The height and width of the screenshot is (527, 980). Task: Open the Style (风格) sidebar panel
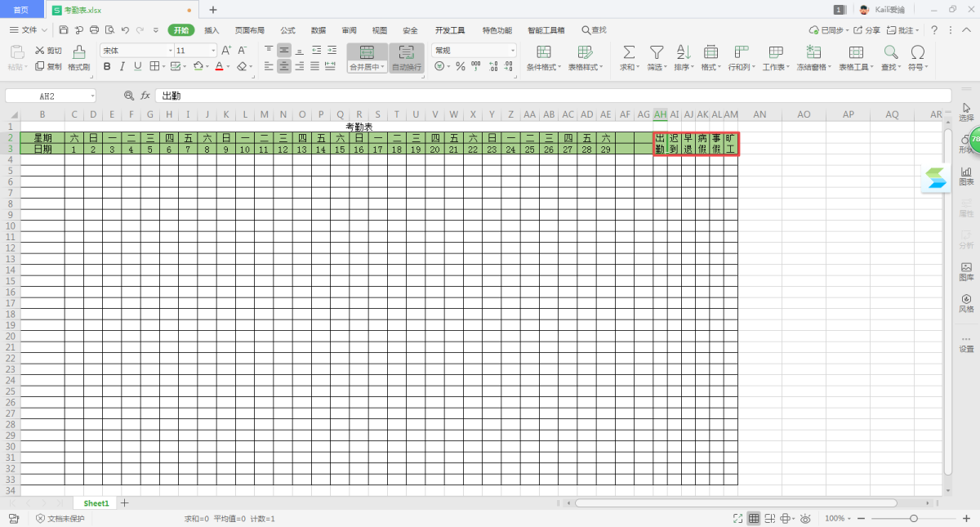coord(966,303)
